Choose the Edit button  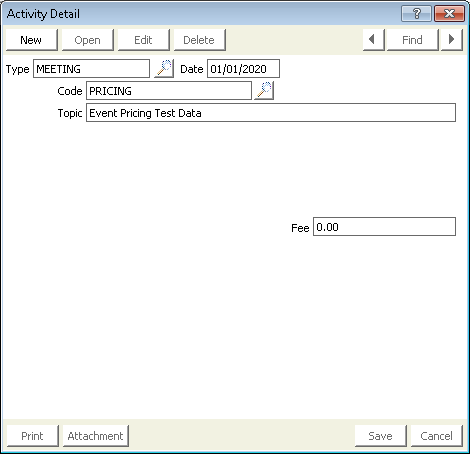click(x=144, y=40)
